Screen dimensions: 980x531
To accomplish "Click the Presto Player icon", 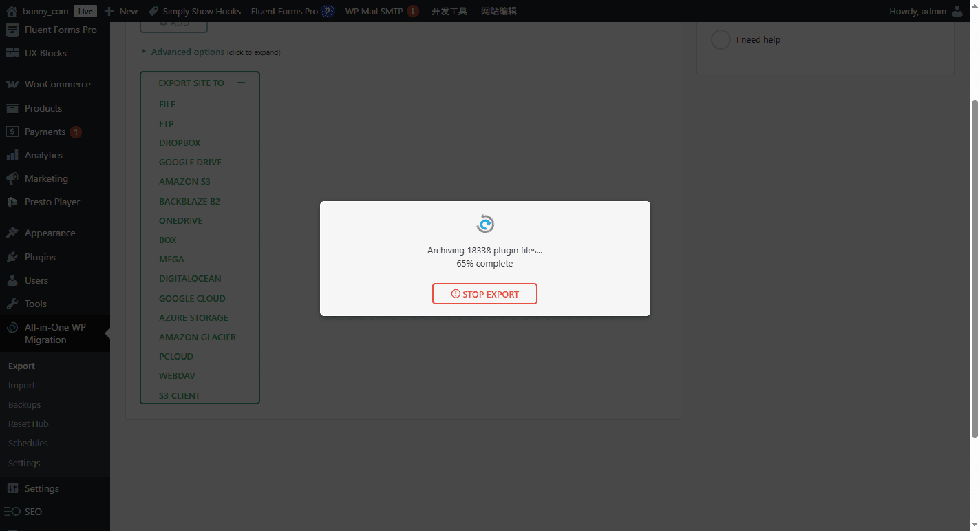I will coord(12,202).
